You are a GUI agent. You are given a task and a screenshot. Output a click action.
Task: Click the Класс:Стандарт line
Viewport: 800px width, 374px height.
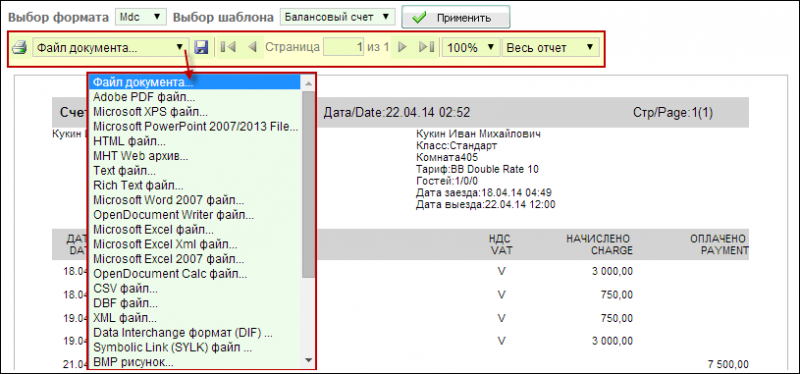[x=457, y=145]
